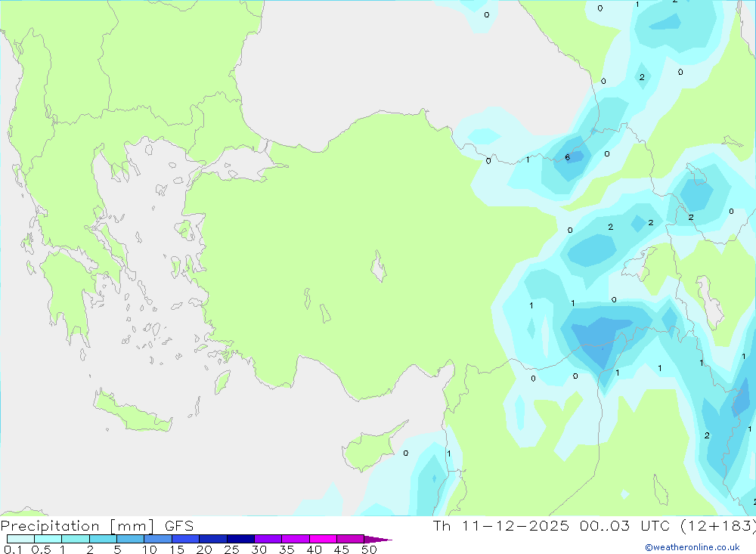Click the 0.5–1 mm legend color box
Image resolution: width=756 pixels, height=554 pixels.
tap(48, 539)
